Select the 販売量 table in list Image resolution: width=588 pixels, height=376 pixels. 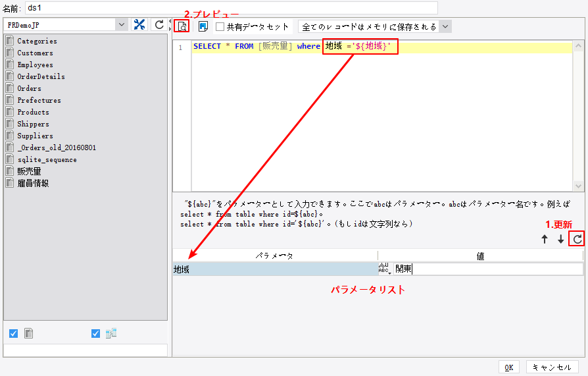tap(29, 171)
